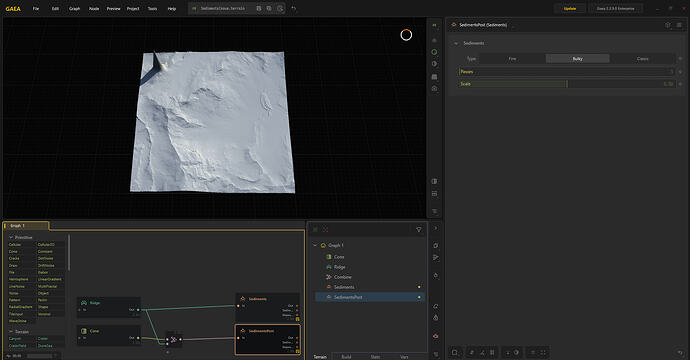
Task: Click the yellow Update button
Action: tap(570, 8)
